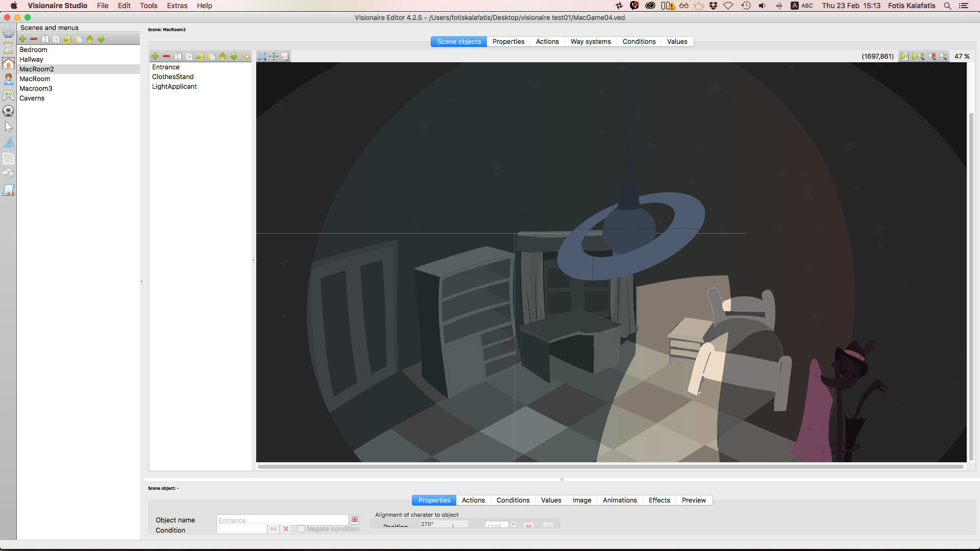
Task: Open the Fonts letter A section
Action: (8, 143)
